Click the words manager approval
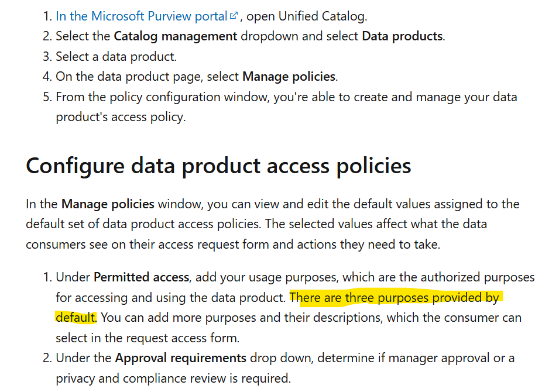Image resolution: width=559 pixels, height=392 pixels. click(x=439, y=358)
